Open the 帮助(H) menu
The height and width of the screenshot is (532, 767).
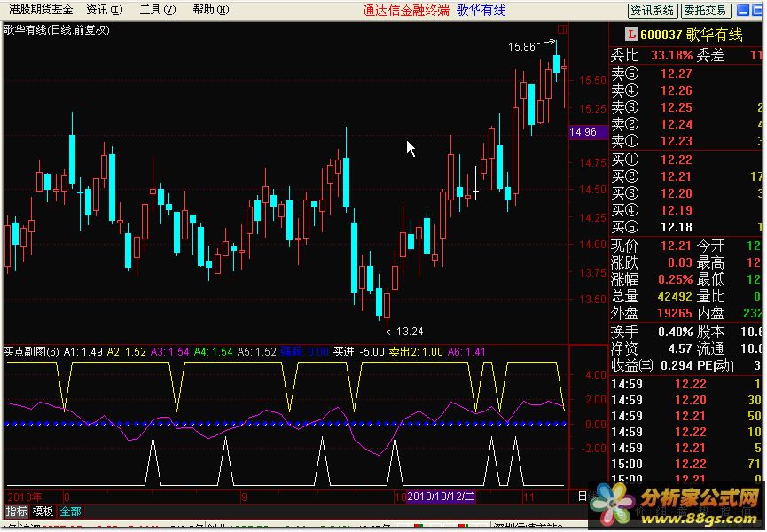tap(211, 10)
